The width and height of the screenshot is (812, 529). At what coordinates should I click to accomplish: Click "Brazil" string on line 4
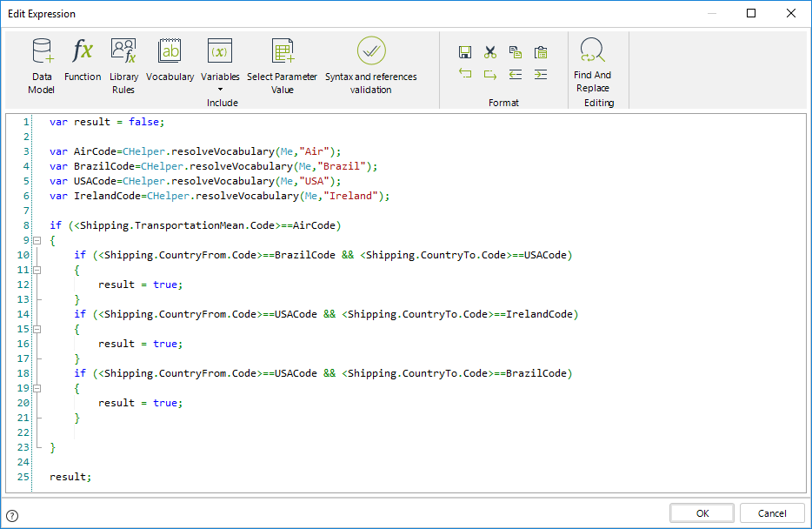342,166
